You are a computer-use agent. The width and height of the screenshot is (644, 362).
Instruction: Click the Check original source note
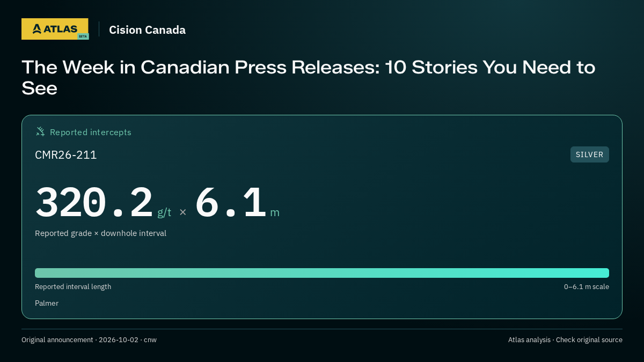point(589,340)
